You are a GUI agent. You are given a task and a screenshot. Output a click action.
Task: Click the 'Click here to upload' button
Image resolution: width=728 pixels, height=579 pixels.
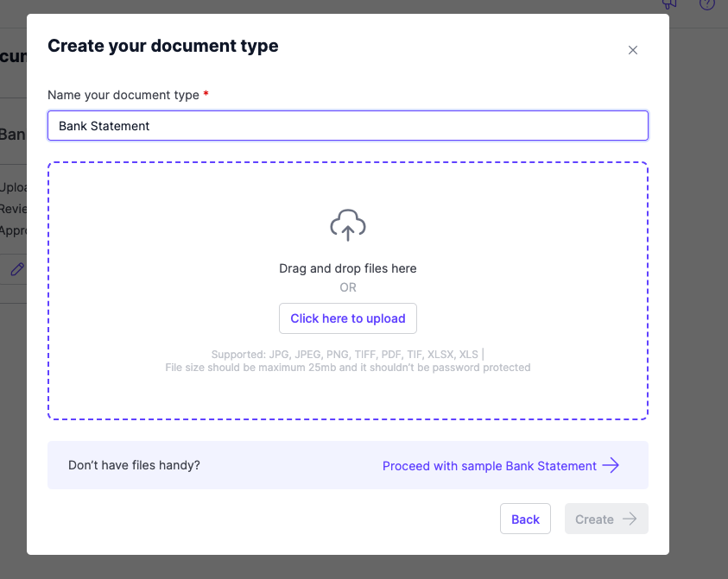click(348, 318)
